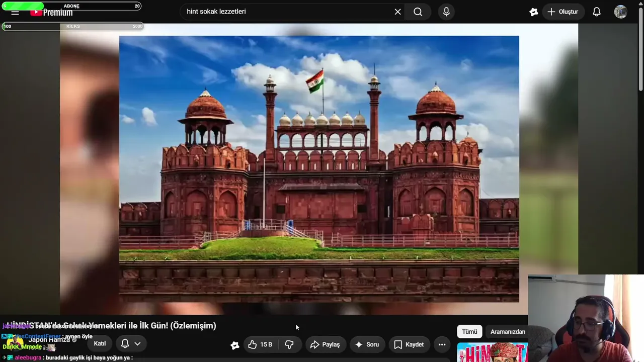Share the video using Paylaş
644x362 pixels.
point(325,344)
